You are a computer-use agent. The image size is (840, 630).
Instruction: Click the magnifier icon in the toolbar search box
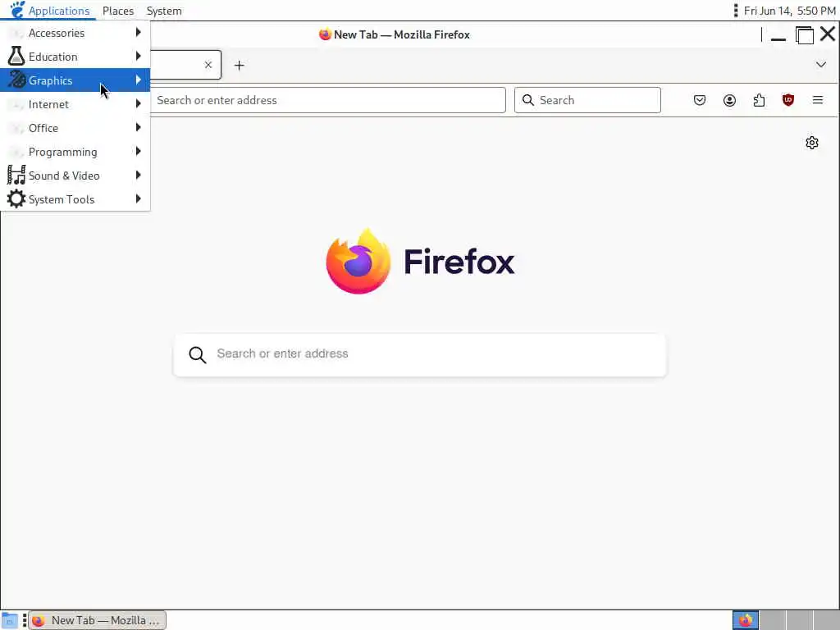coord(528,100)
